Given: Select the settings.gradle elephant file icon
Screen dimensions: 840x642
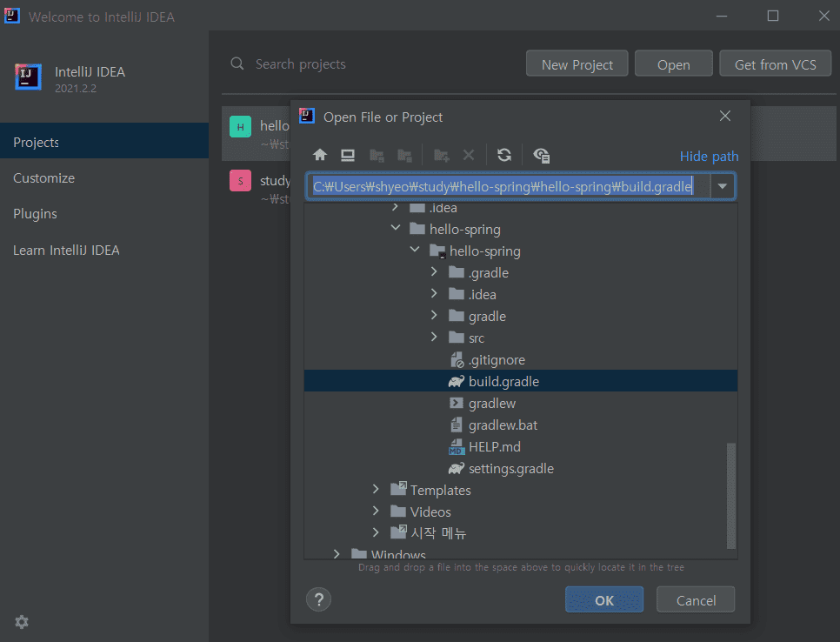Looking at the screenshot, I should pos(457,468).
